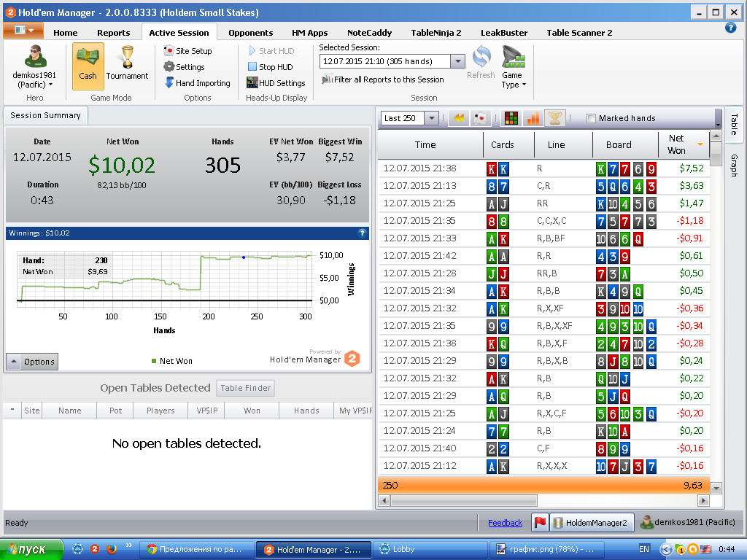The height and width of the screenshot is (560, 747).
Task: Select the 88 hand losing -$1,18
Action: pyautogui.click(x=543, y=221)
